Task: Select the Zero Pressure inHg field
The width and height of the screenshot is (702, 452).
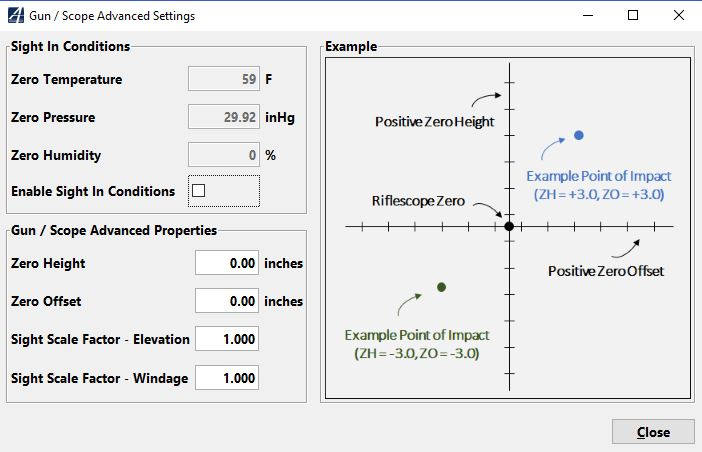Action: click(x=224, y=117)
